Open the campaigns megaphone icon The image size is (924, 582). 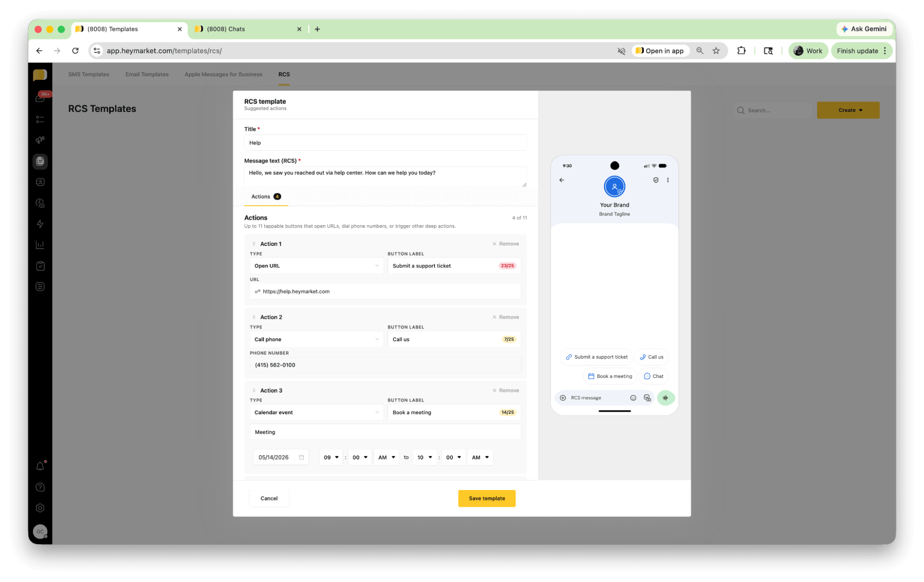coord(40,140)
